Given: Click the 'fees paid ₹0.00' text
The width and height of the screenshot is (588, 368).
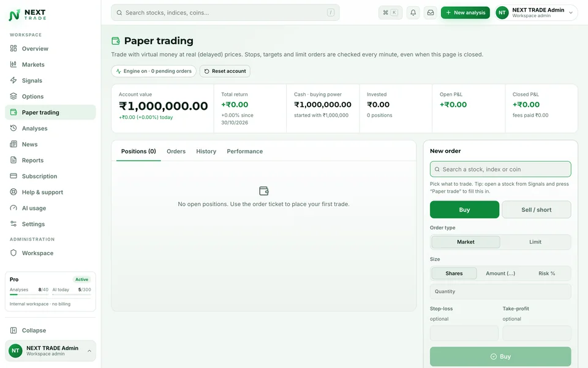Looking at the screenshot, I should (530, 115).
